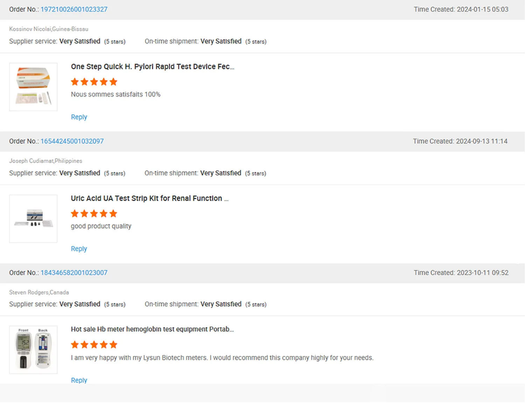
Task: Click reviewer name Joseph Cudiamat, Philippines
Action: click(45, 161)
